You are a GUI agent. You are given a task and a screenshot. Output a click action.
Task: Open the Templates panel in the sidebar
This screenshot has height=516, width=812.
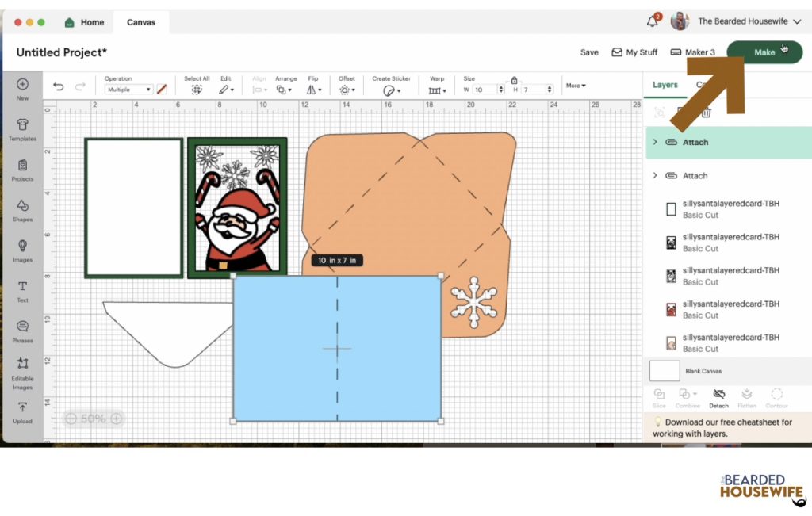pos(22,127)
